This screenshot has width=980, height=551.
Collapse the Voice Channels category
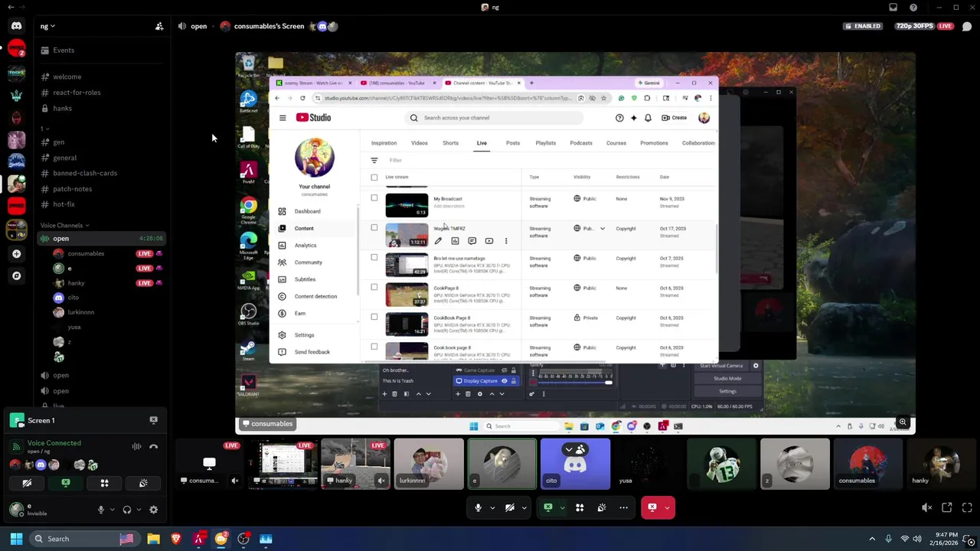pyautogui.click(x=64, y=226)
